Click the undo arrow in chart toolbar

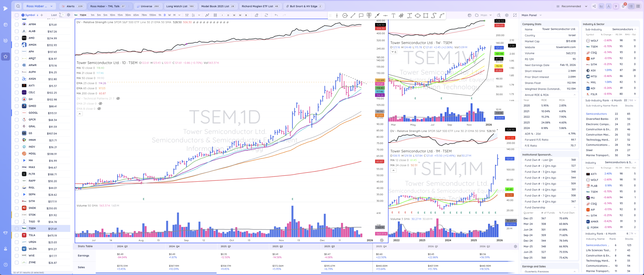(x=276, y=15)
